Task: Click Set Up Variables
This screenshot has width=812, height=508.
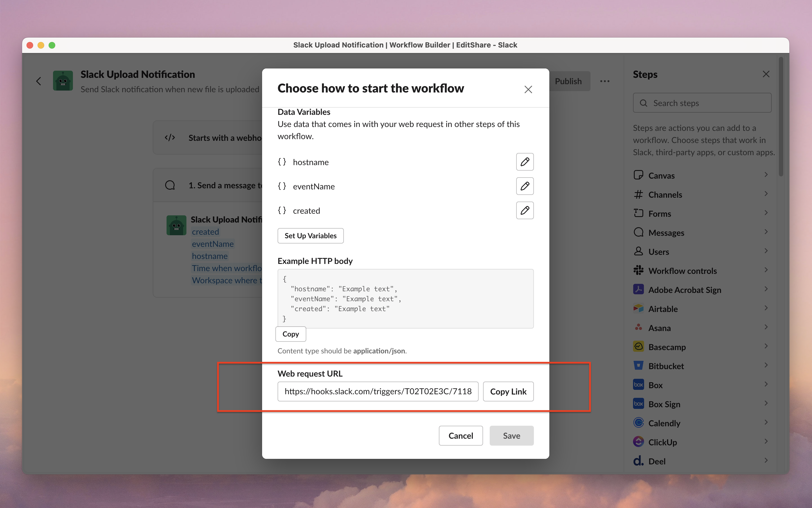Action: 310,236
